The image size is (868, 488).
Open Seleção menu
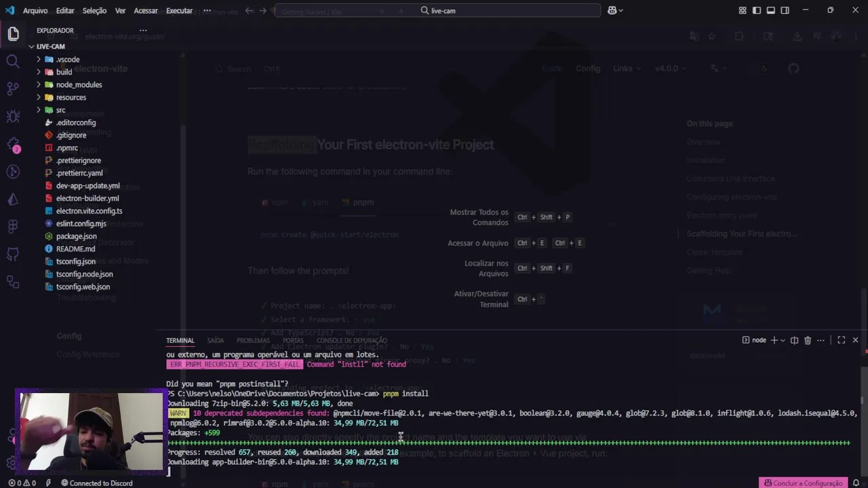pyautogui.click(x=94, y=11)
